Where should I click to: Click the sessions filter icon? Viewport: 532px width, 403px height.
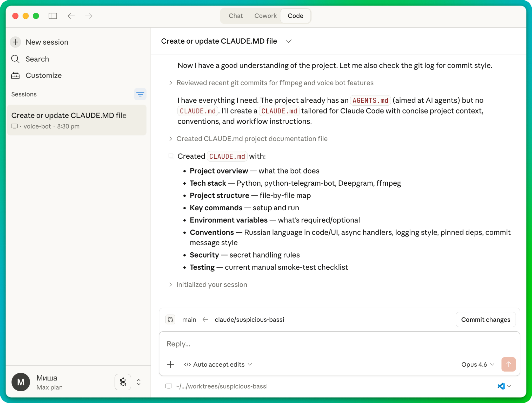[140, 94]
